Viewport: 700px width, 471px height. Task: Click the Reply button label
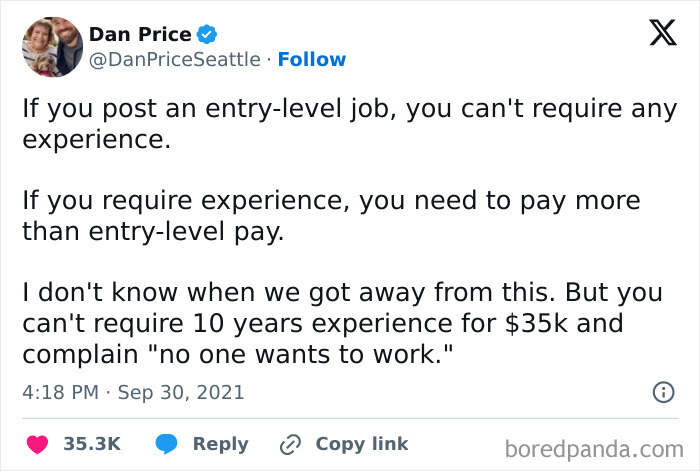tap(220, 444)
